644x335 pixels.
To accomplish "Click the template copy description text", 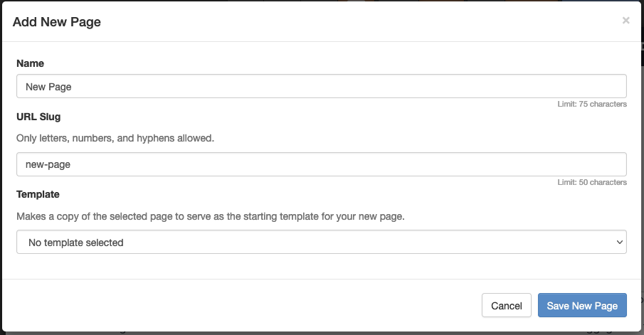I will 211,216.
